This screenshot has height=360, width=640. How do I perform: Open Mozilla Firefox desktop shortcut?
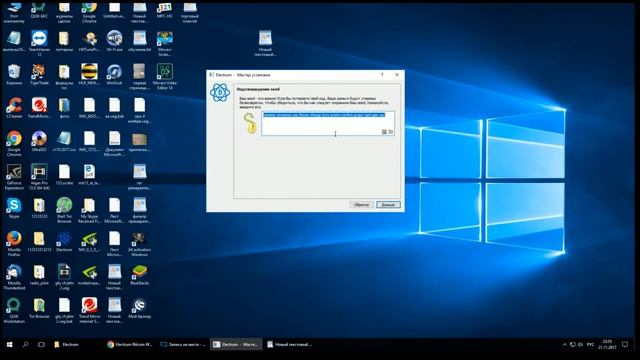(x=14, y=244)
